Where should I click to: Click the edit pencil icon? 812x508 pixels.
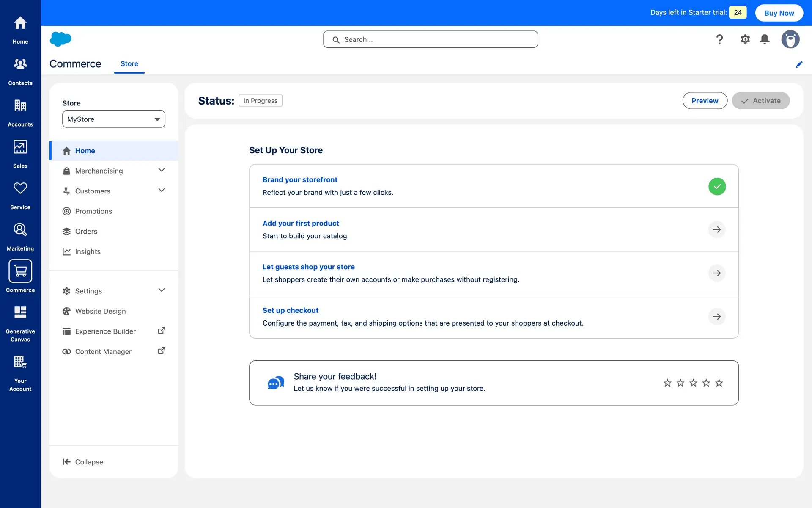(x=799, y=64)
